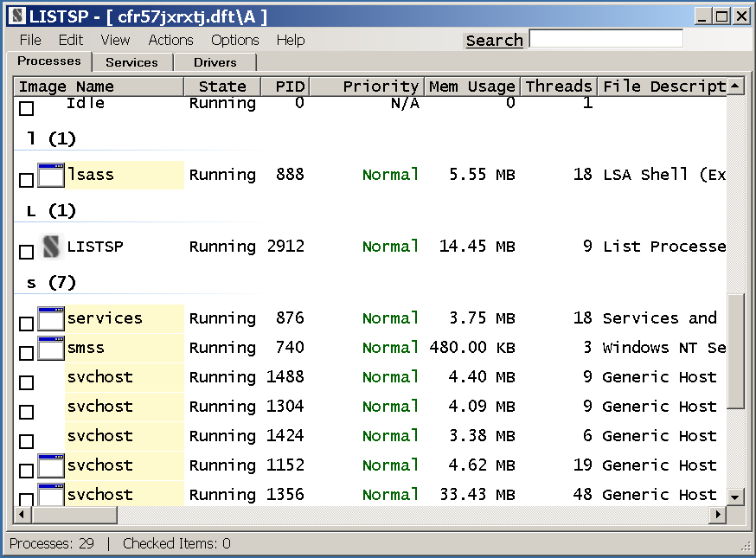The height and width of the screenshot is (558, 756).
Task: Collapse the lowercase 'l (1)' group
Action: click(x=51, y=139)
